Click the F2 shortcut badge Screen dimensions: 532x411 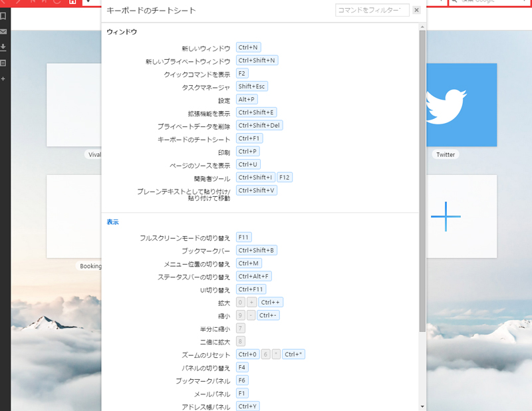point(242,73)
